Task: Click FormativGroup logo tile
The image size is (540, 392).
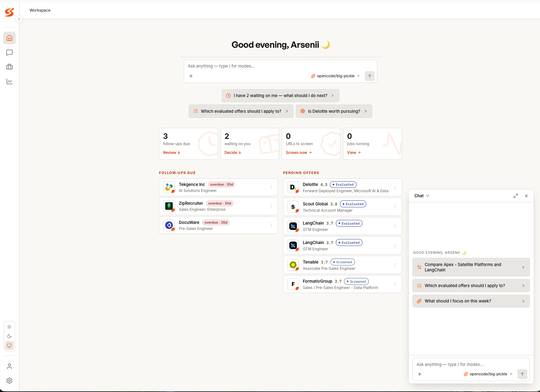Action: [x=293, y=284]
